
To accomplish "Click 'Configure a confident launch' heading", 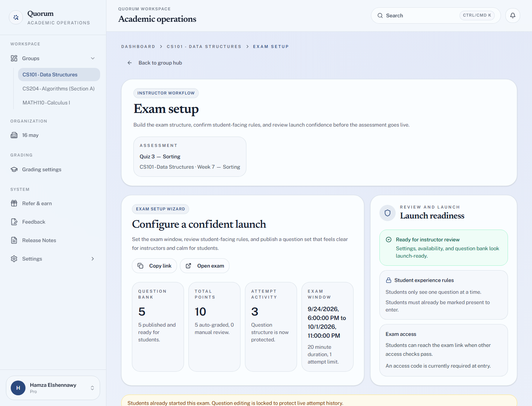I will (199, 224).
